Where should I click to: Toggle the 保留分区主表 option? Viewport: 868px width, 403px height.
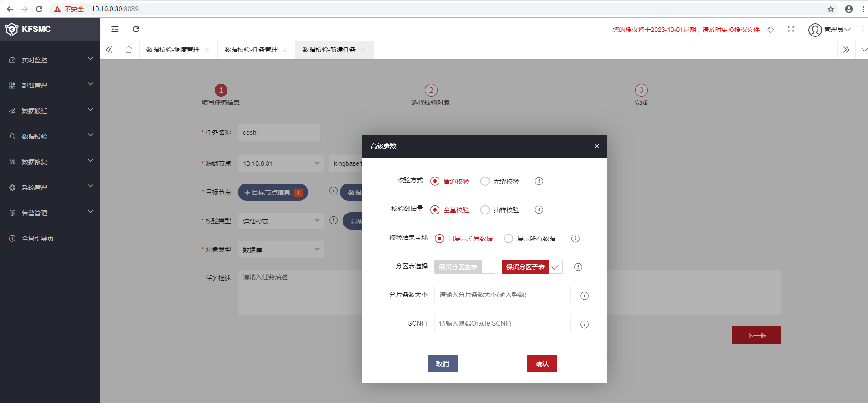point(464,267)
